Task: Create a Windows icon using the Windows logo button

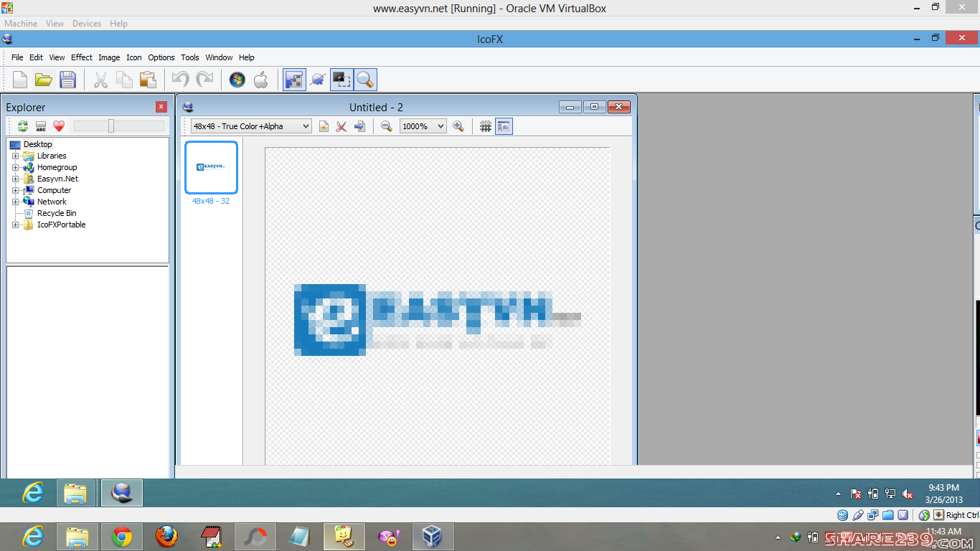Action: click(237, 80)
